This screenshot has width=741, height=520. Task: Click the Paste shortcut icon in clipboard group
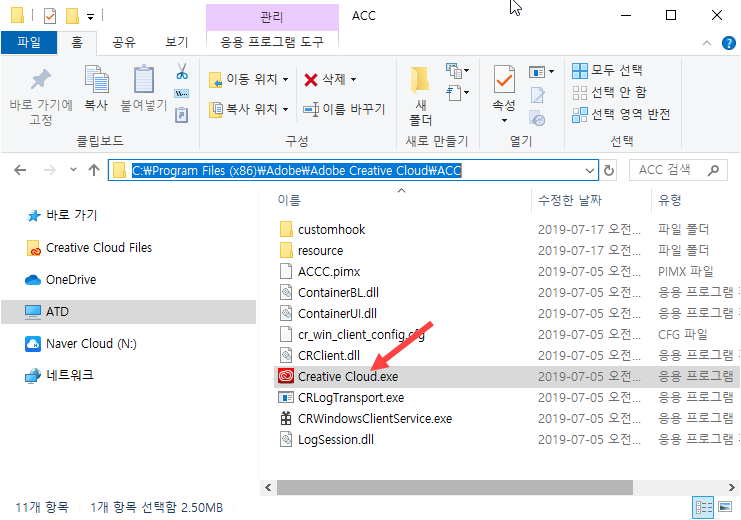(182, 115)
